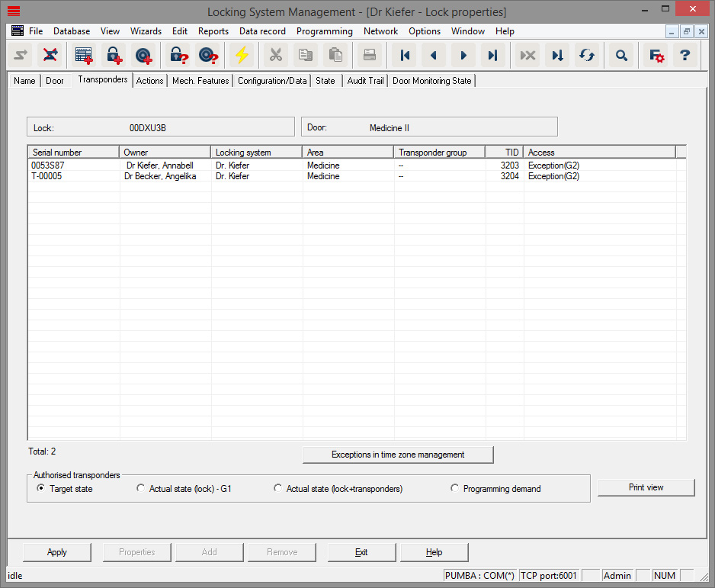This screenshot has width=715, height=588.
Task: Go to next data record arrow
Action: pyautogui.click(x=463, y=55)
